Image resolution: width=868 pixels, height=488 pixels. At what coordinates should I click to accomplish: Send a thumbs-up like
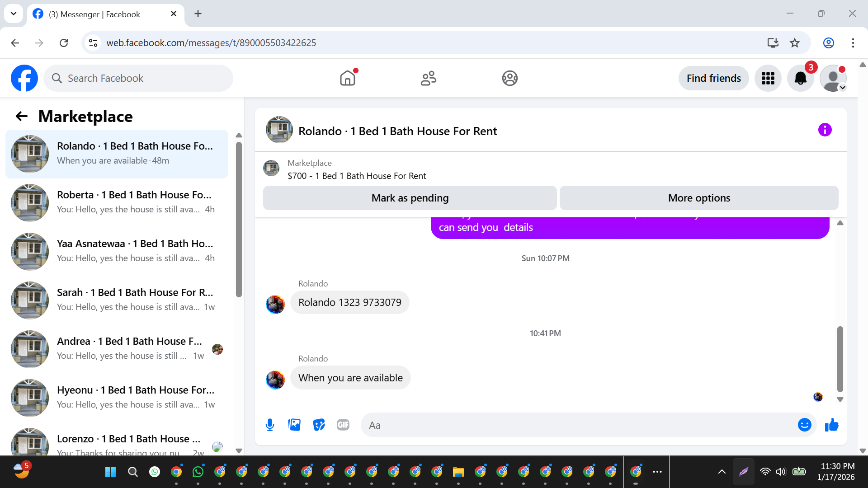[x=831, y=425]
